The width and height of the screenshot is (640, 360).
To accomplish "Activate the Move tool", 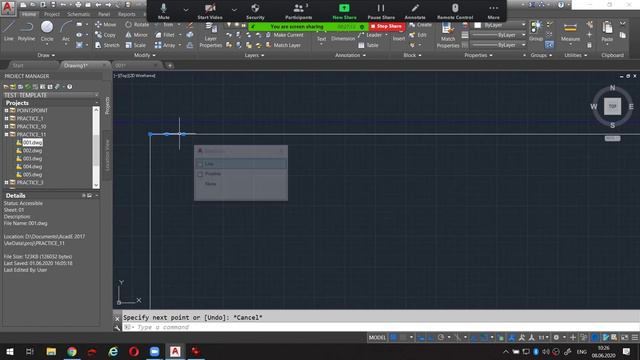I will (x=105, y=24).
